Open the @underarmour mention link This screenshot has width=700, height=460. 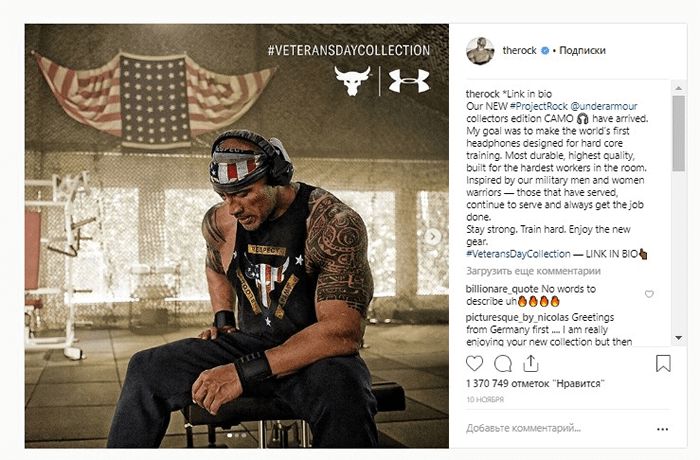(x=605, y=105)
